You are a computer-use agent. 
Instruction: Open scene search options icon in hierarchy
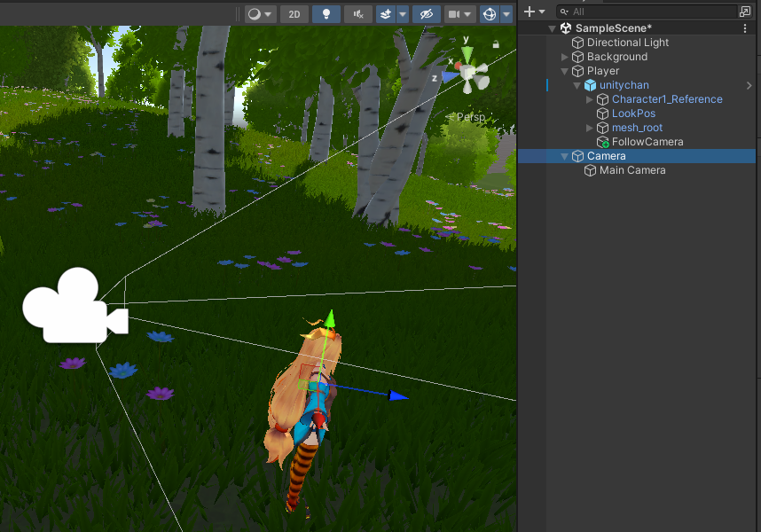744,12
